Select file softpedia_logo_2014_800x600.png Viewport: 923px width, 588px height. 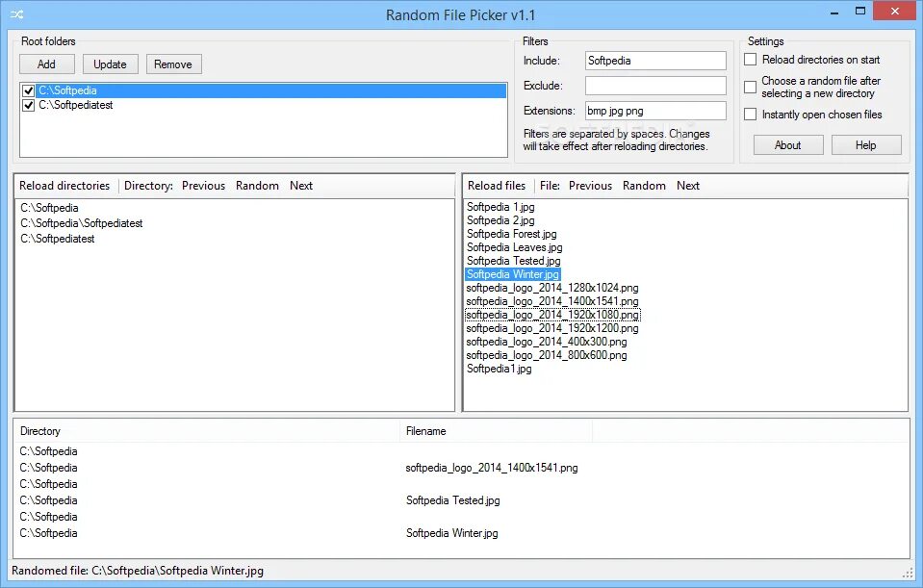[x=547, y=355]
